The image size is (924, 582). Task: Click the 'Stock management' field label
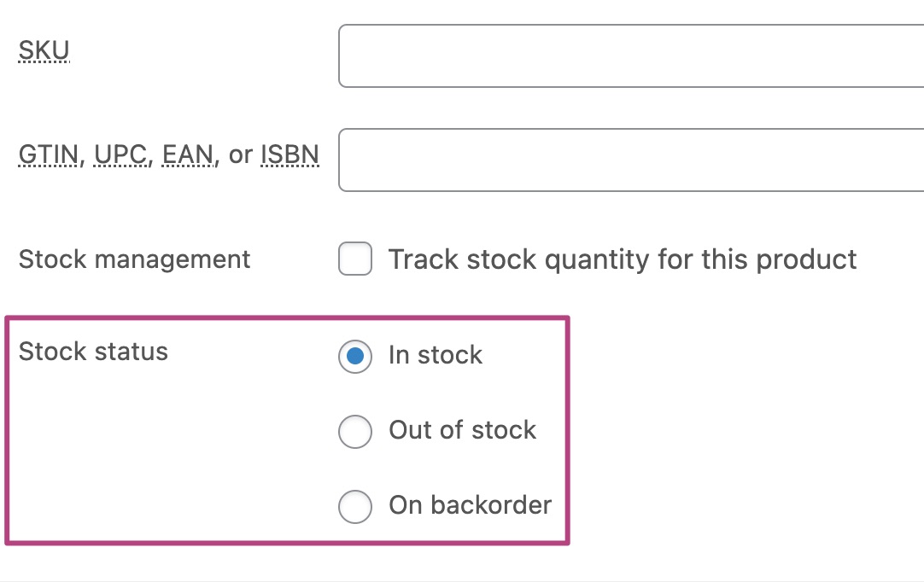coord(134,259)
